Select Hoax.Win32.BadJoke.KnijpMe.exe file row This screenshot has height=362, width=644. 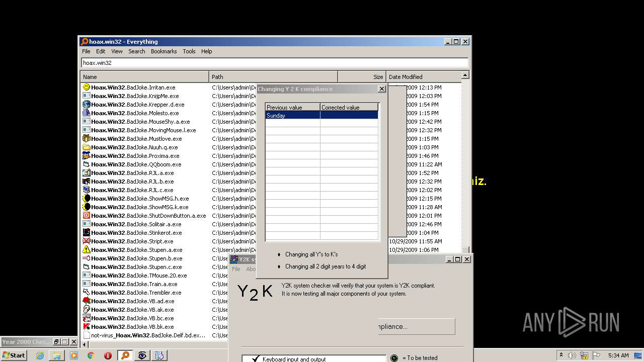click(135, 96)
